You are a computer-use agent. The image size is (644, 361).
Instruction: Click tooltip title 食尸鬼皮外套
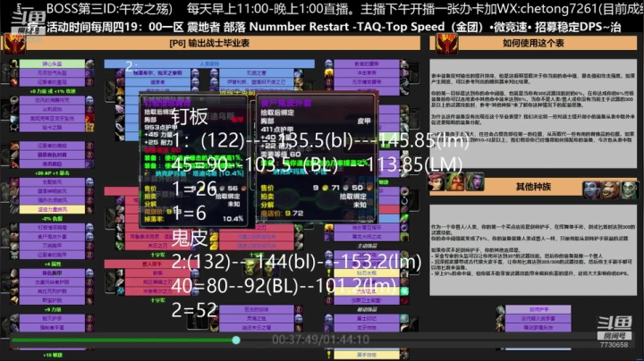click(286, 103)
